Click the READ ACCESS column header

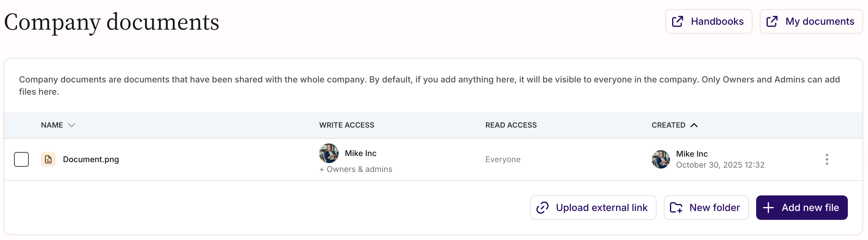[510, 125]
